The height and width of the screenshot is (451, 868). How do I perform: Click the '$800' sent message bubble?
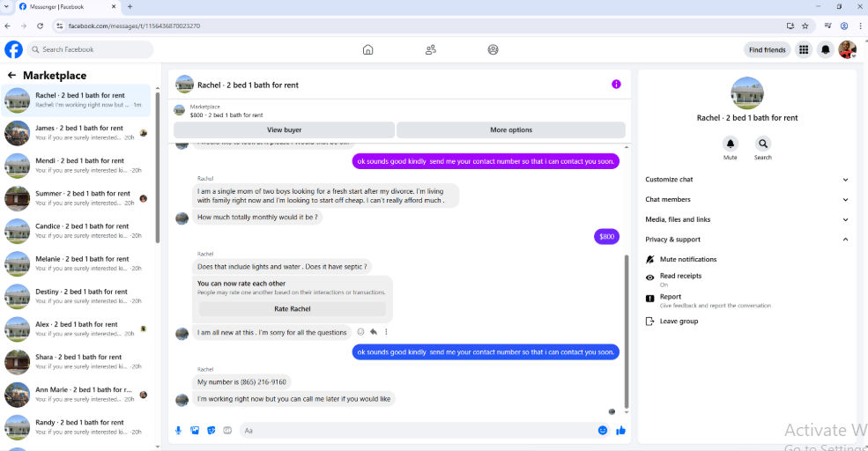pos(606,236)
